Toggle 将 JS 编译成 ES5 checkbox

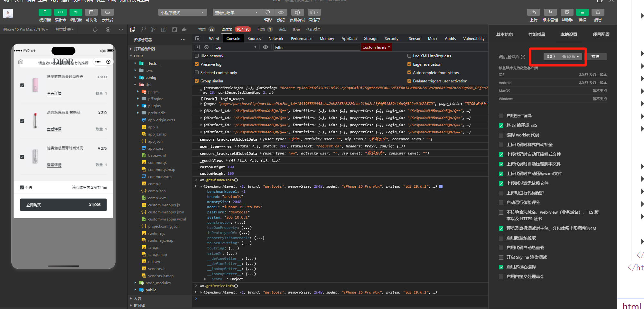(x=501, y=126)
